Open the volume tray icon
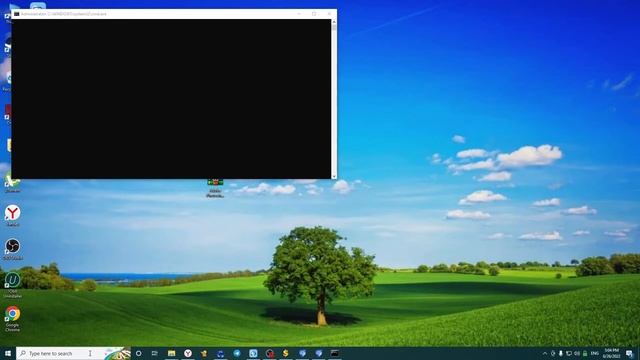 click(577, 353)
